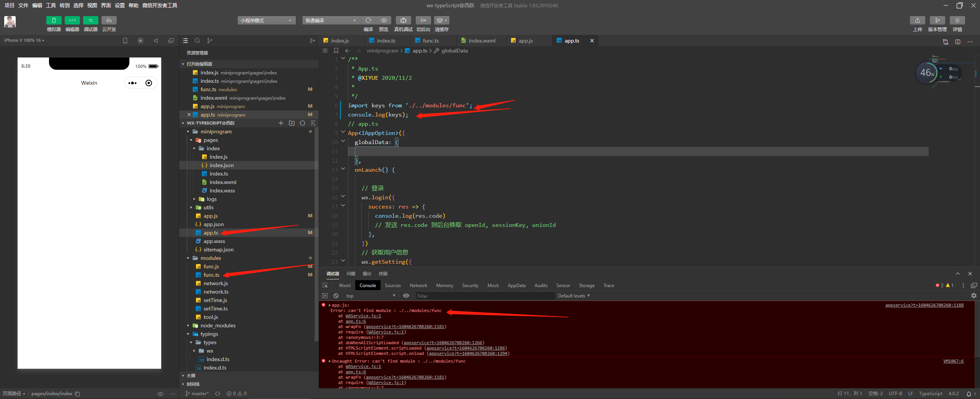Switch to the index.wxml editor tab
The width and height of the screenshot is (980, 399).
click(482, 41)
